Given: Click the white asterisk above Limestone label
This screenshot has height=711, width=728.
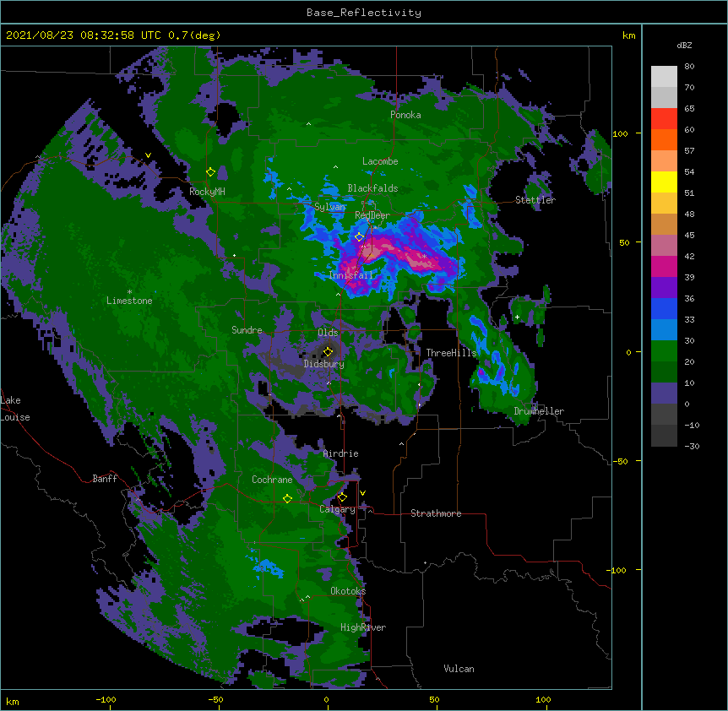Looking at the screenshot, I should [129, 292].
